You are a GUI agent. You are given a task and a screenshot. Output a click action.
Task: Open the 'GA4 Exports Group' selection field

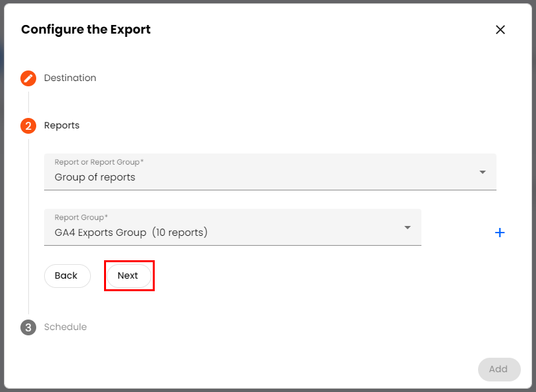pyautogui.click(x=224, y=232)
